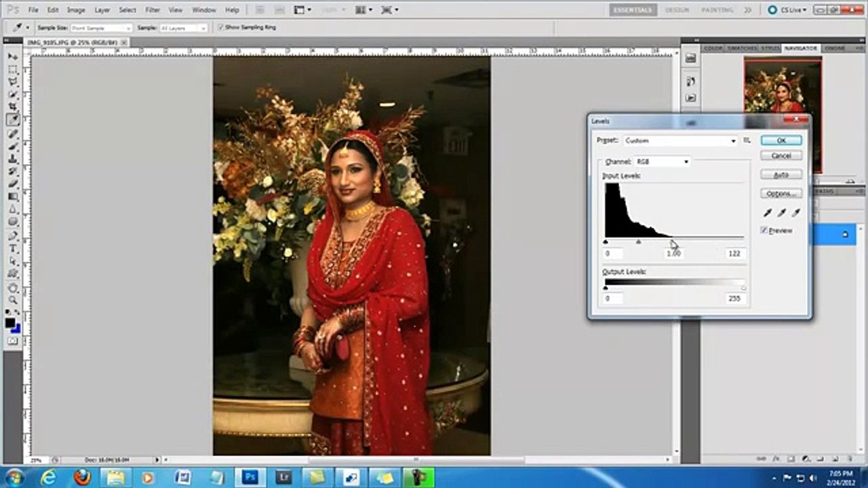Switch to the Design workspace

tap(676, 10)
